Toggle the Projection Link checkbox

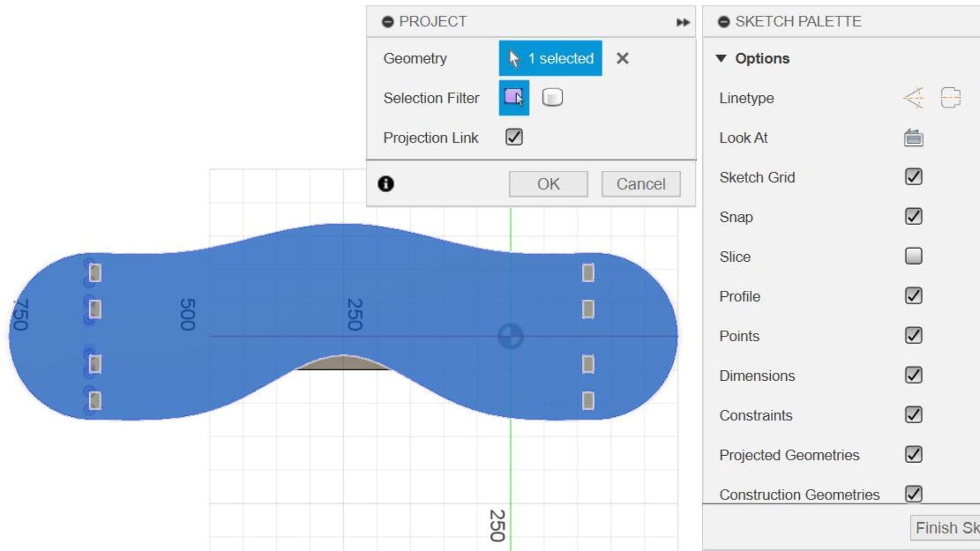pyautogui.click(x=514, y=137)
